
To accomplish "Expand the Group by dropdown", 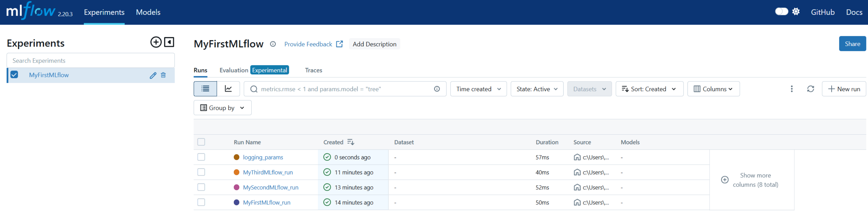I will coord(222,108).
